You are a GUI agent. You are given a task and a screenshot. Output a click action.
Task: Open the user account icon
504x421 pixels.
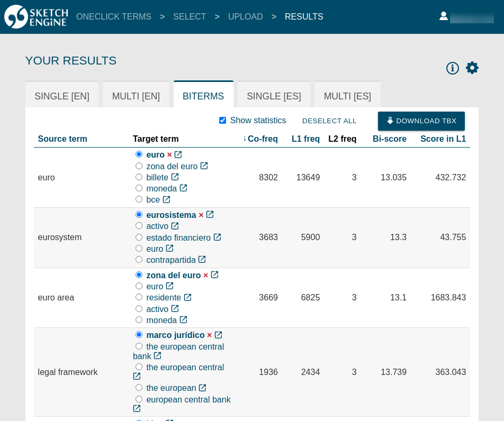444,16
